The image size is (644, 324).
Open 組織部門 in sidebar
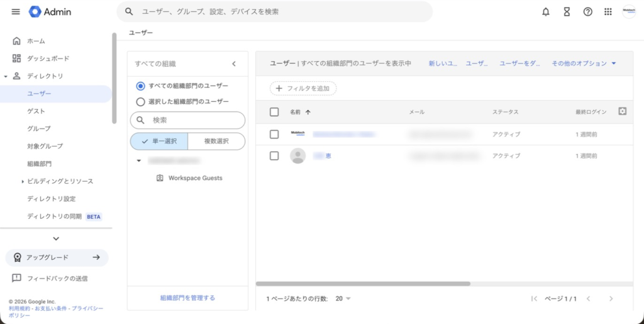39,164
